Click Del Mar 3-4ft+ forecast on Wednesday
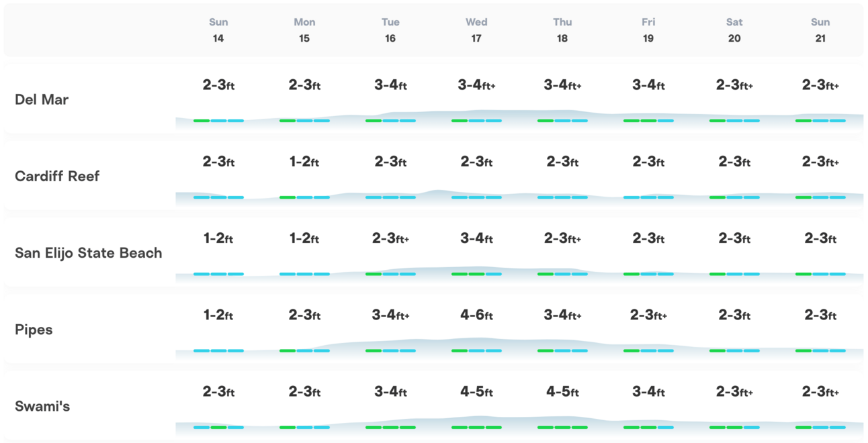 click(476, 85)
